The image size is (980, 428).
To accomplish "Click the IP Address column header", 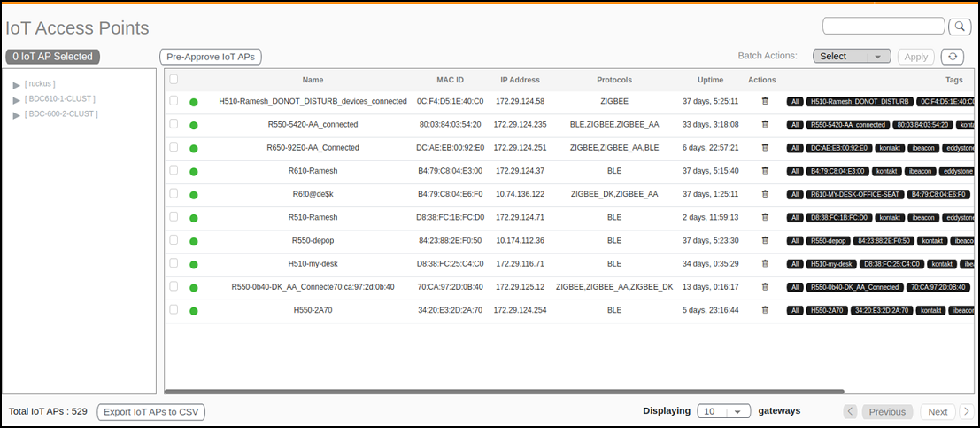I will pyautogui.click(x=520, y=80).
